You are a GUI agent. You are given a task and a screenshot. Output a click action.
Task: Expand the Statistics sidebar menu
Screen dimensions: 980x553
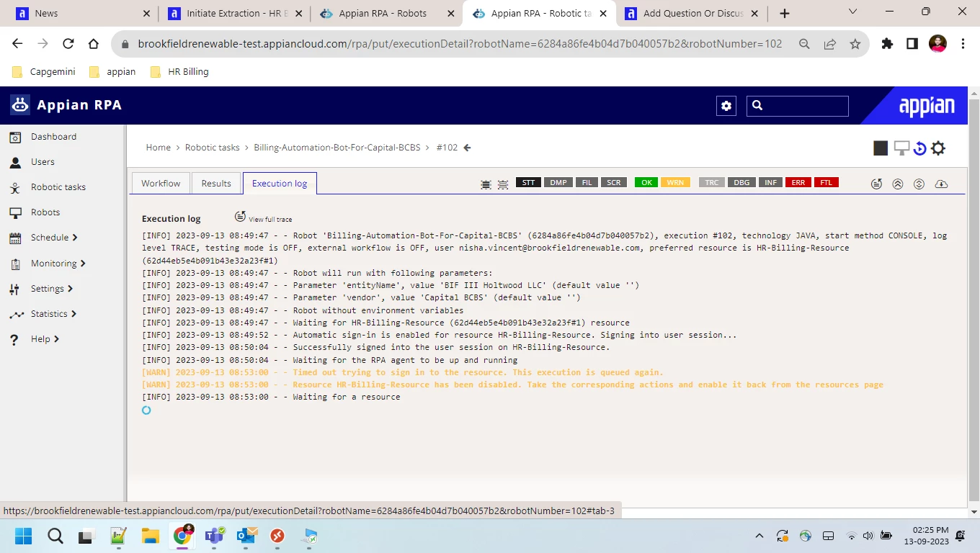coord(53,314)
